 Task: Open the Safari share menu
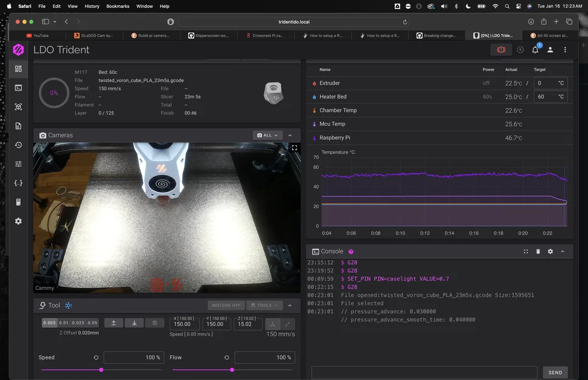point(544,21)
